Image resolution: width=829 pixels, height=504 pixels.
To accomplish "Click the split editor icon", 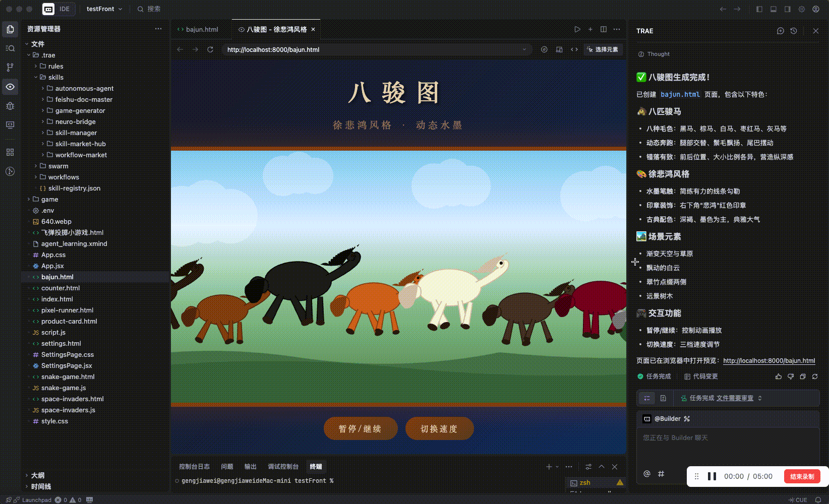I will click(604, 29).
